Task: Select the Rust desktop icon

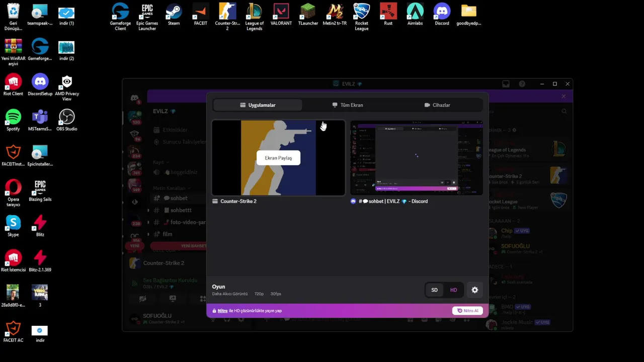Action: point(388,15)
